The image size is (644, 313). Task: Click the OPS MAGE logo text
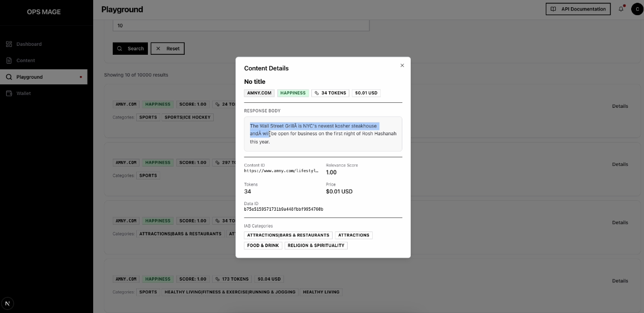point(44,12)
